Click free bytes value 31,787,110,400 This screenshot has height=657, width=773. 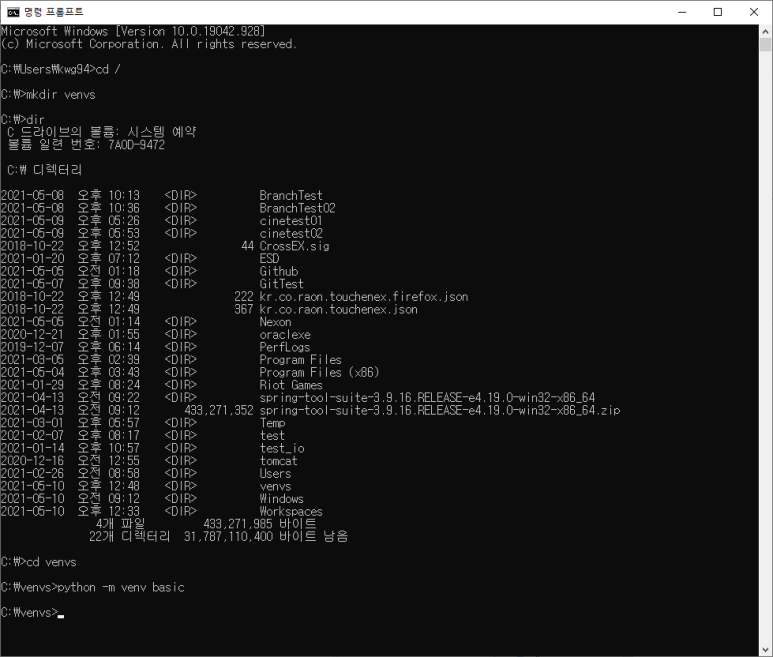coord(228,537)
